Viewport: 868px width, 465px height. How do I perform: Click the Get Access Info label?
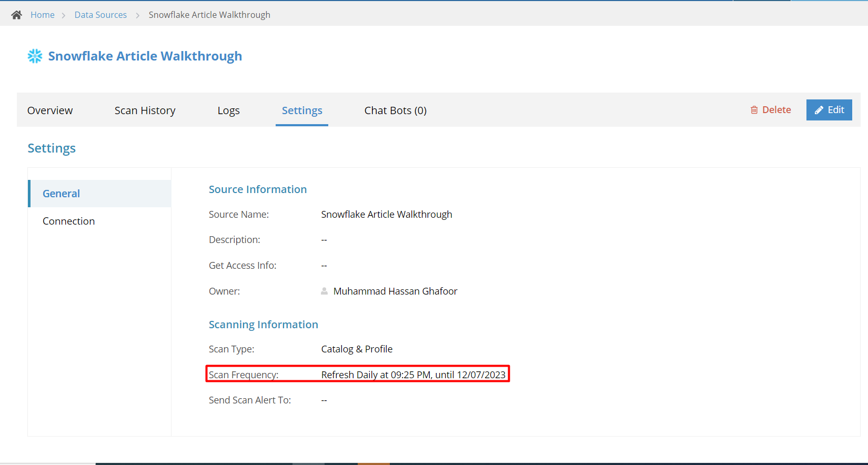pos(243,265)
